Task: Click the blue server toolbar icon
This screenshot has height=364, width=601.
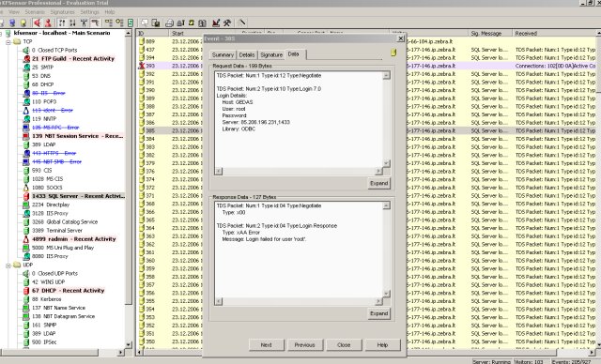Action: [12, 23]
